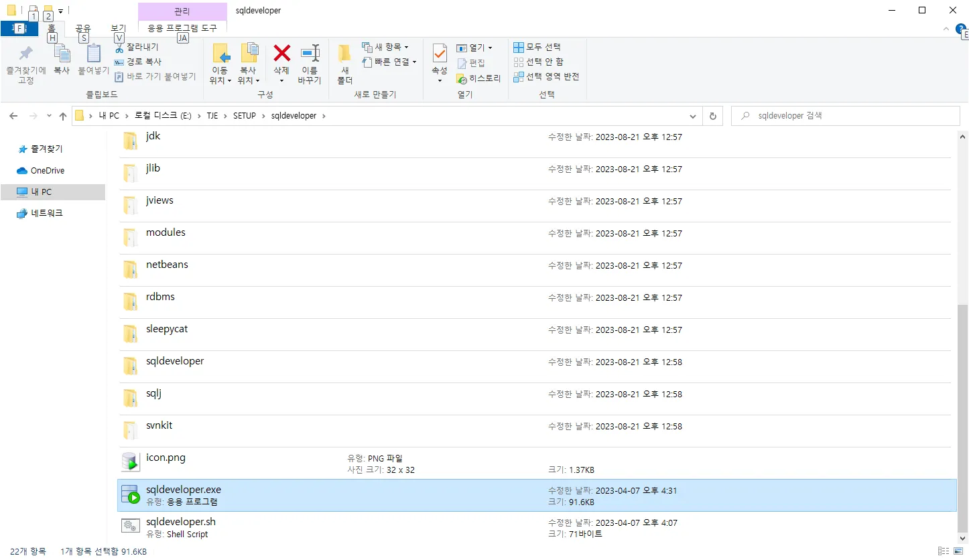
Task: Select the jdk folder icon
Action: point(130,141)
